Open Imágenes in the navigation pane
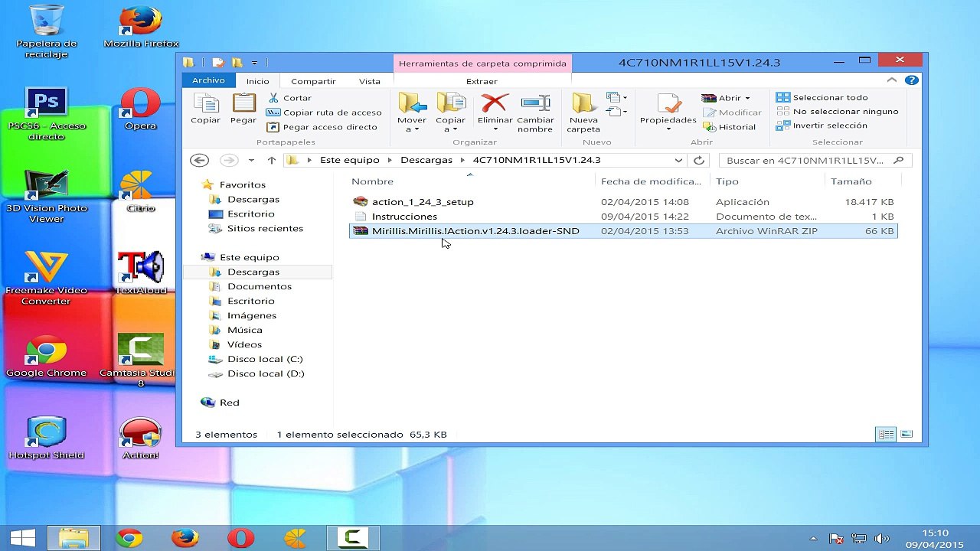 click(x=251, y=315)
